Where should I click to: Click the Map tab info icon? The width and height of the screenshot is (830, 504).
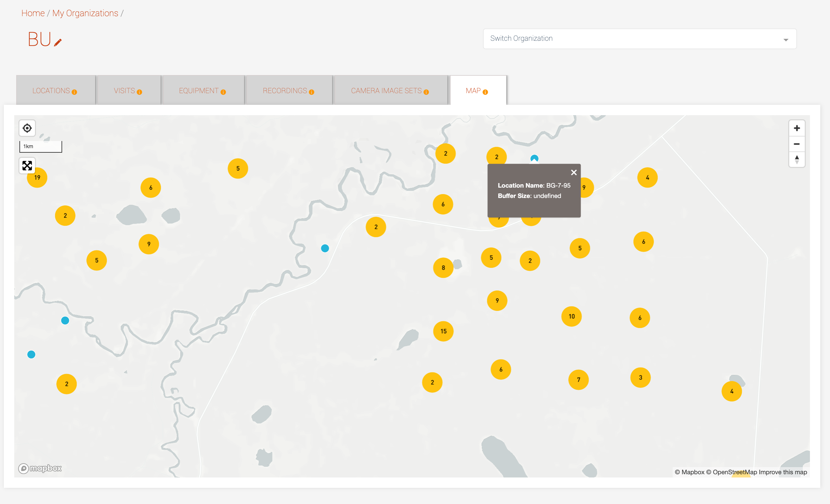click(485, 92)
